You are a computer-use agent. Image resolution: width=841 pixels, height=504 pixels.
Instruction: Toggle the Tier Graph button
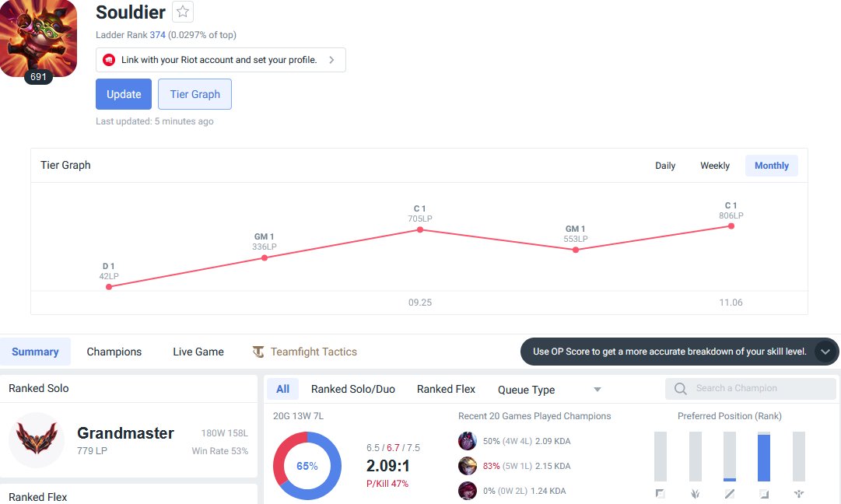pos(194,94)
